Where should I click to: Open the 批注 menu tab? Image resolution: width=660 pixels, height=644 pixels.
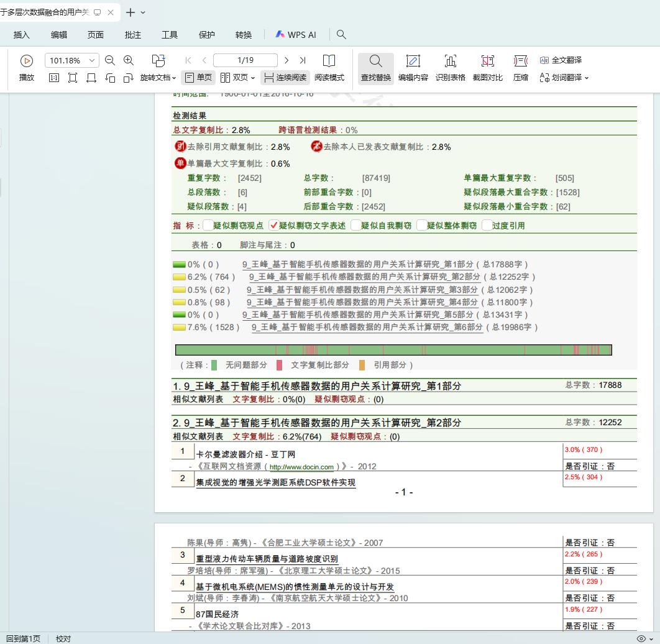(132, 35)
